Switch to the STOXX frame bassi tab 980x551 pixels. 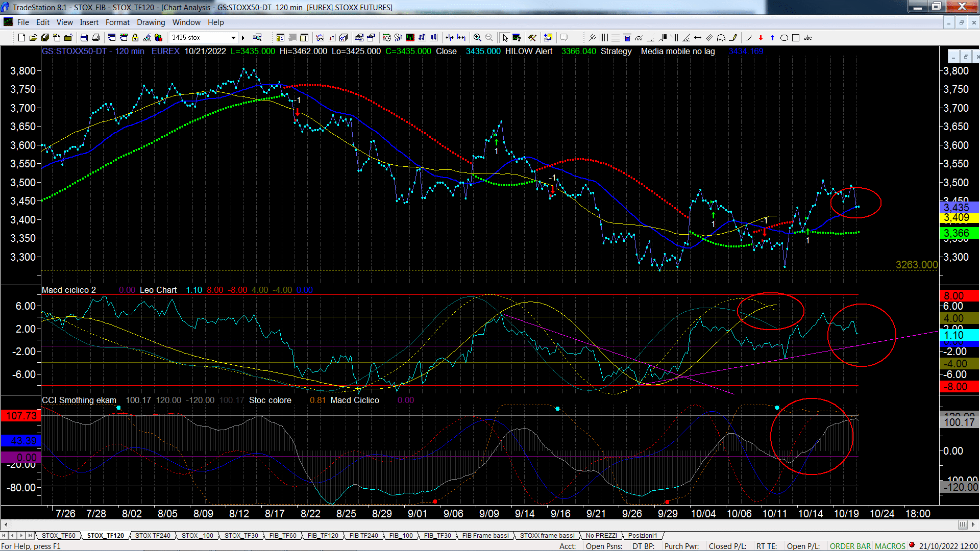tap(547, 536)
